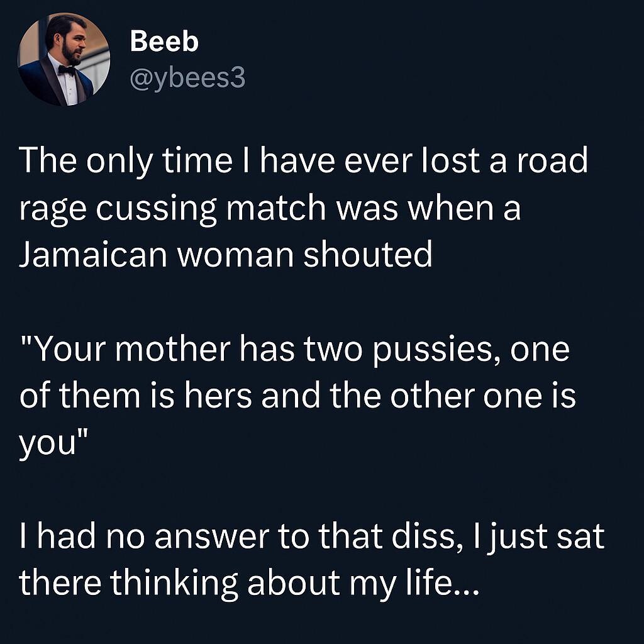This screenshot has width=644, height=644.
Task: Open the Beeb display name link
Action: point(164,42)
